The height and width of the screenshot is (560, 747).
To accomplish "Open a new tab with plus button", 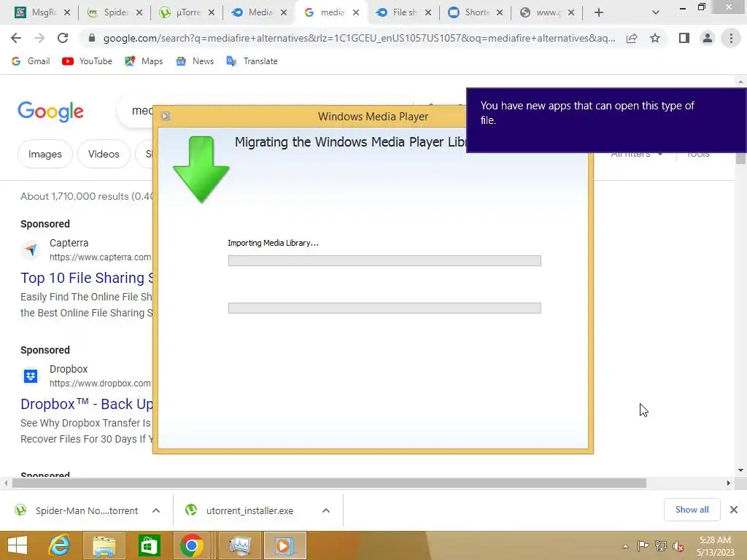I will (599, 12).
